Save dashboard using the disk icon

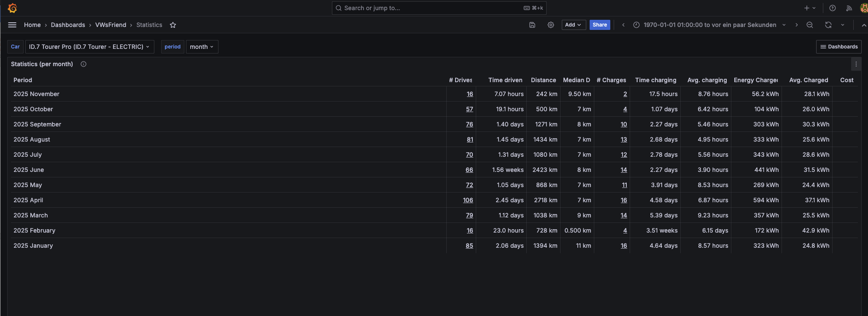click(x=532, y=25)
